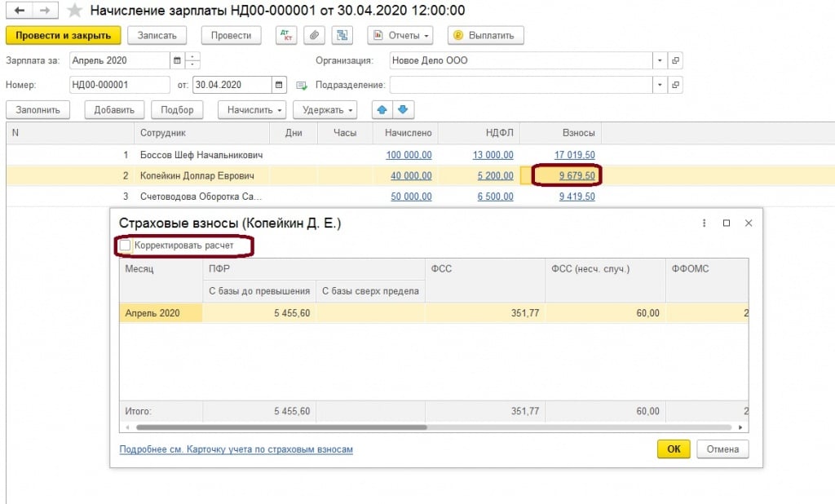Screen dimensions: 835x504
Task: Open Боссов's accrued amount 100 000,00
Action: [409, 155]
